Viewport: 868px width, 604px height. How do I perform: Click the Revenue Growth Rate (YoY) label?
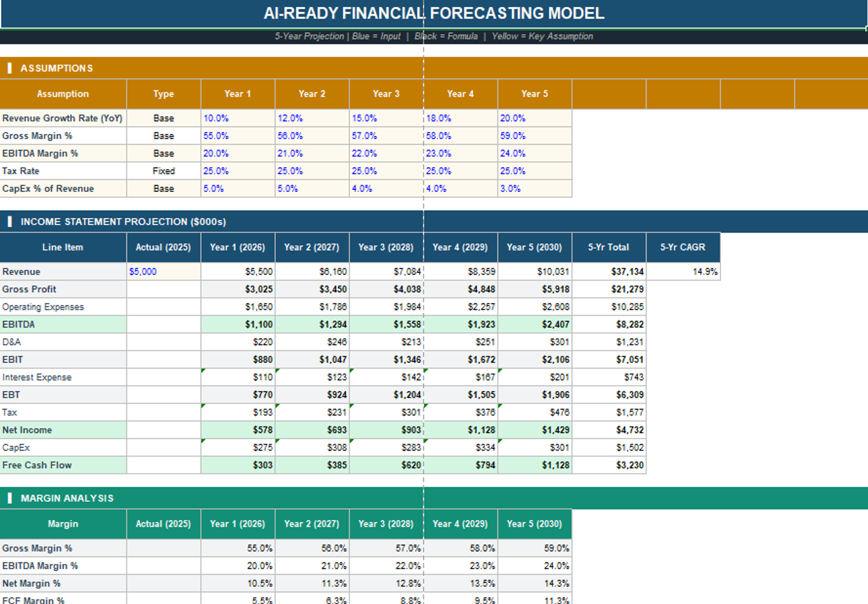point(62,118)
